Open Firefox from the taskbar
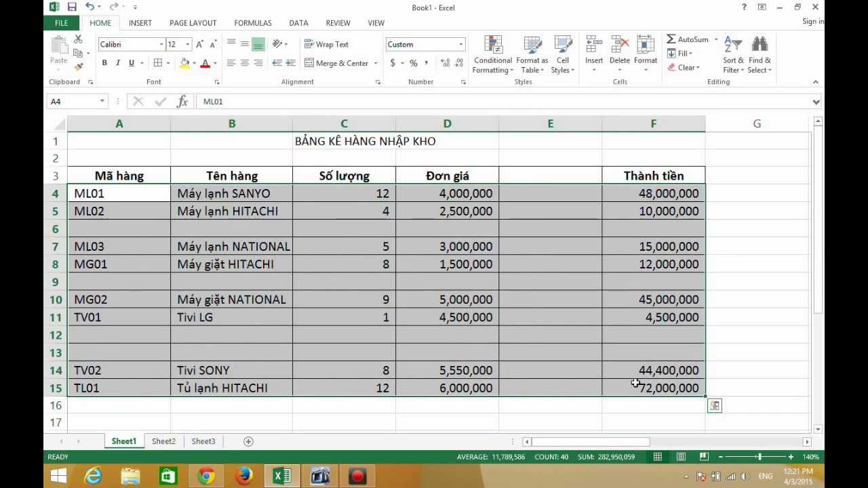Screen dimensions: 868x488 tap(244, 476)
